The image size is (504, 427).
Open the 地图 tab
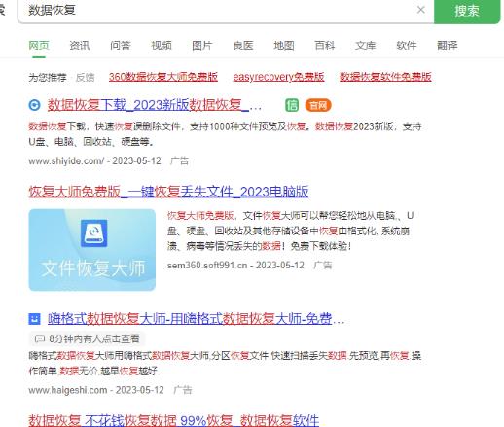[x=284, y=45]
